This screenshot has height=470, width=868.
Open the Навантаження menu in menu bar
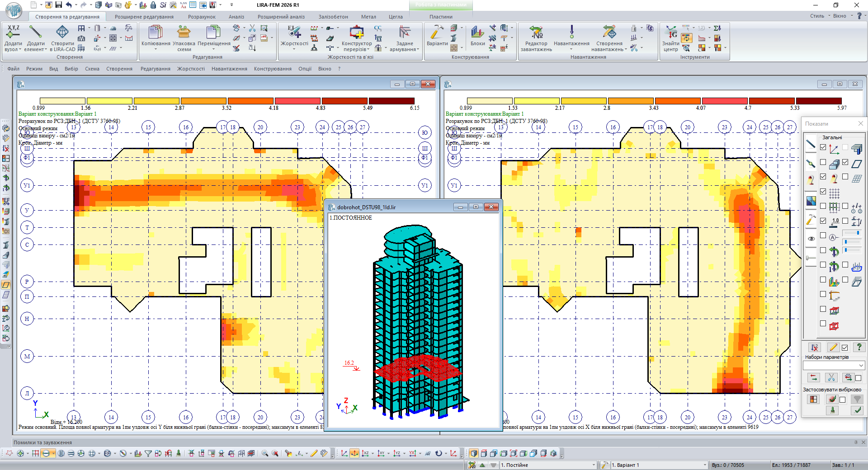pyautogui.click(x=229, y=69)
